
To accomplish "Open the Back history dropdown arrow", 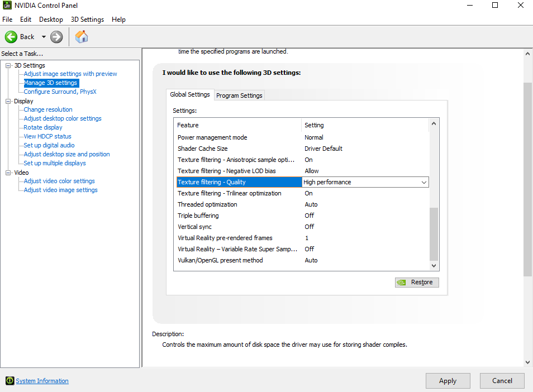I will 44,37.
